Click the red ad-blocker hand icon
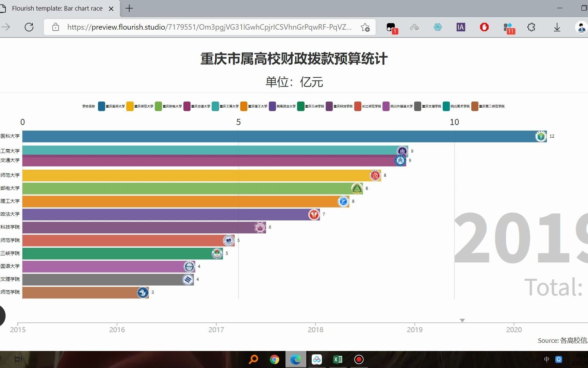Viewport: 588px width, 368px height. click(484, 27)
